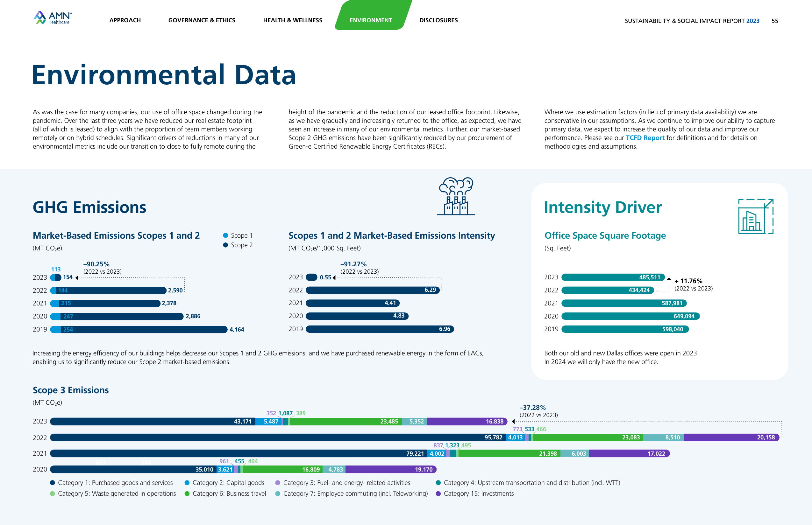812x525 pixels.
Task: Click the Scope 3 Emissions heading
Action: tap(71, 390)
